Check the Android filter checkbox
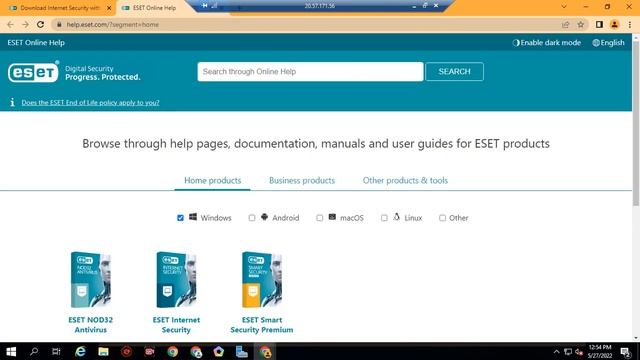The image size is (640, 360). click(252, 218)
